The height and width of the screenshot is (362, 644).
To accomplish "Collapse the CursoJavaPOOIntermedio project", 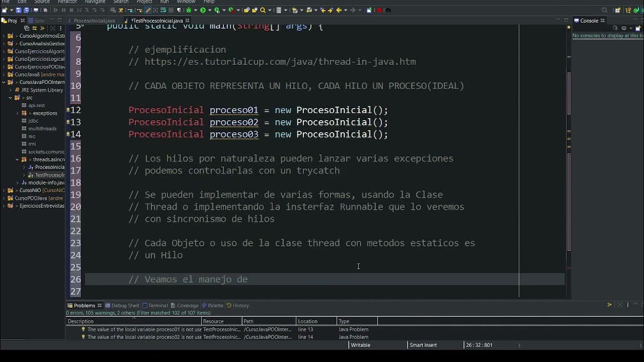I will click(4, 82).
